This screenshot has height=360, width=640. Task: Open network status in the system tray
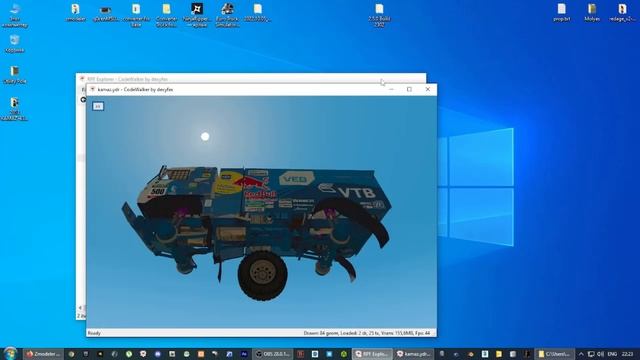[x=591, y=354]
